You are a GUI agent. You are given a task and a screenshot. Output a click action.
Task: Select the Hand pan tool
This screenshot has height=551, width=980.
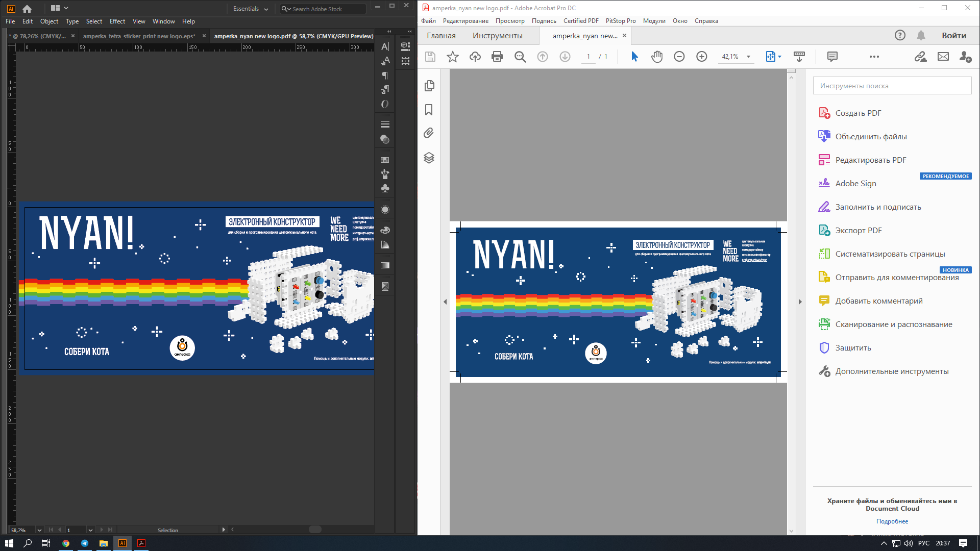[x=656, y=57]
